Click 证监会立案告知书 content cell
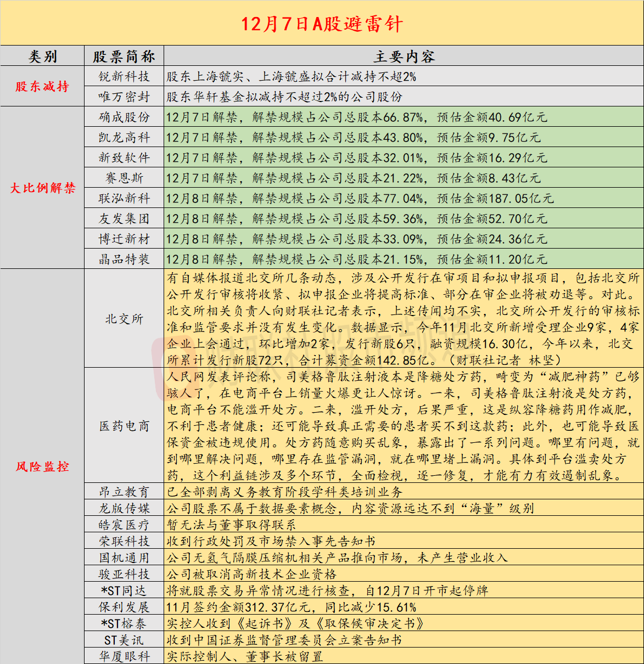The width and height of the screenshot is (644, 664). (404, 640)
